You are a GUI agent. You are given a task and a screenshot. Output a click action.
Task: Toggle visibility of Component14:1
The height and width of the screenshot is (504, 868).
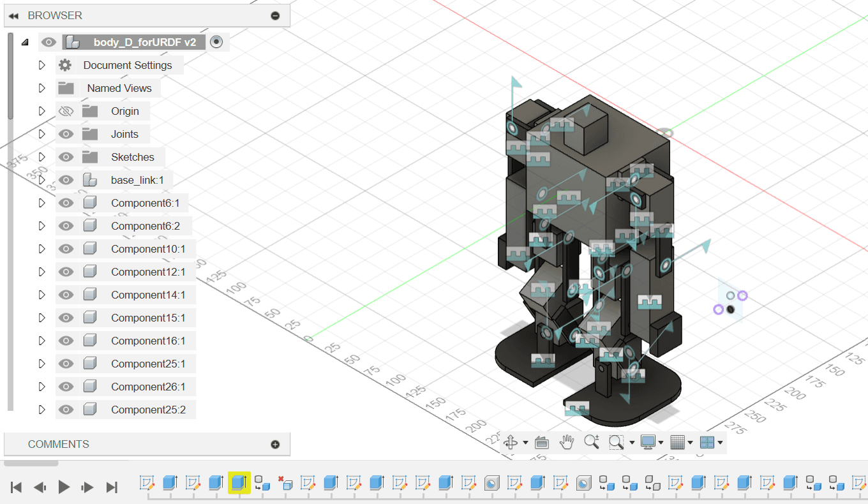[66, 295]
